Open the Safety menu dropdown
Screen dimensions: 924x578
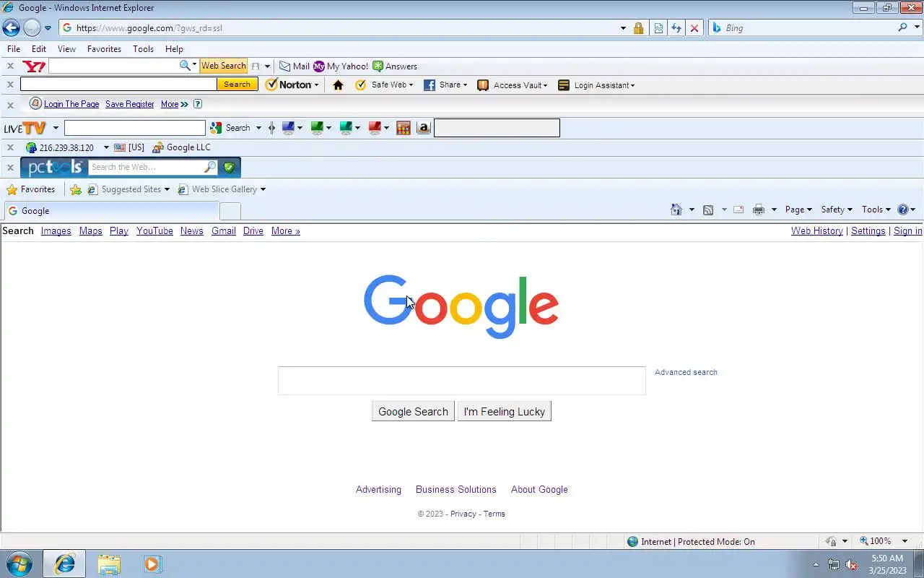pos(837,210)
